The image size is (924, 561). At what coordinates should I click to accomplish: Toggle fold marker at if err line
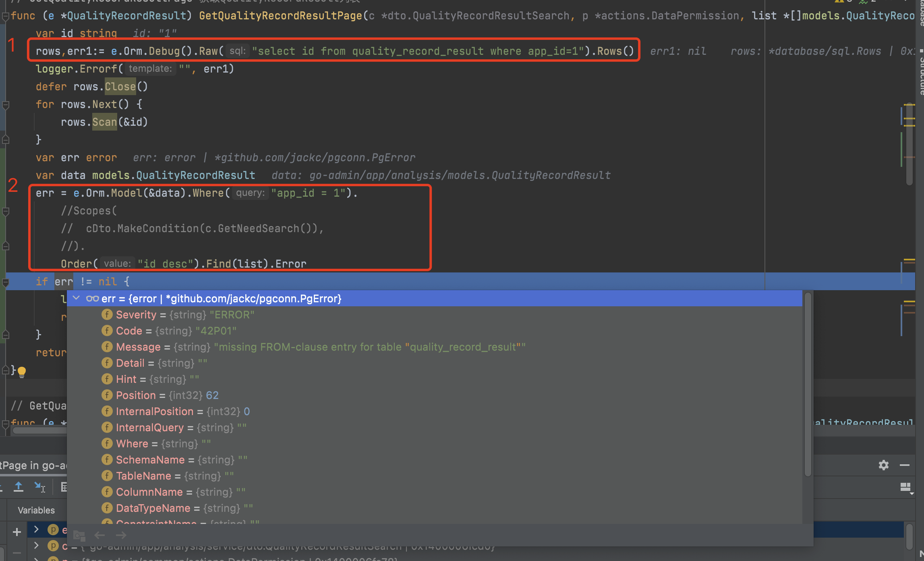6,282
